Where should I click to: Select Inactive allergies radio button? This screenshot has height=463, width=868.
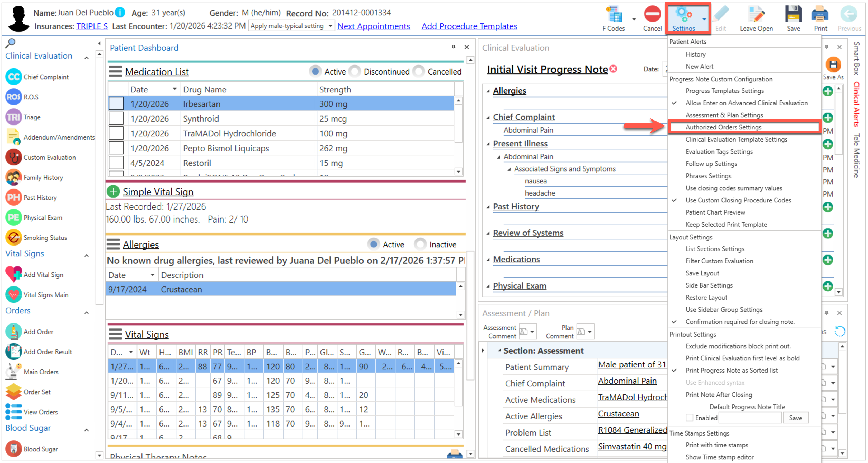click(420, 244)
